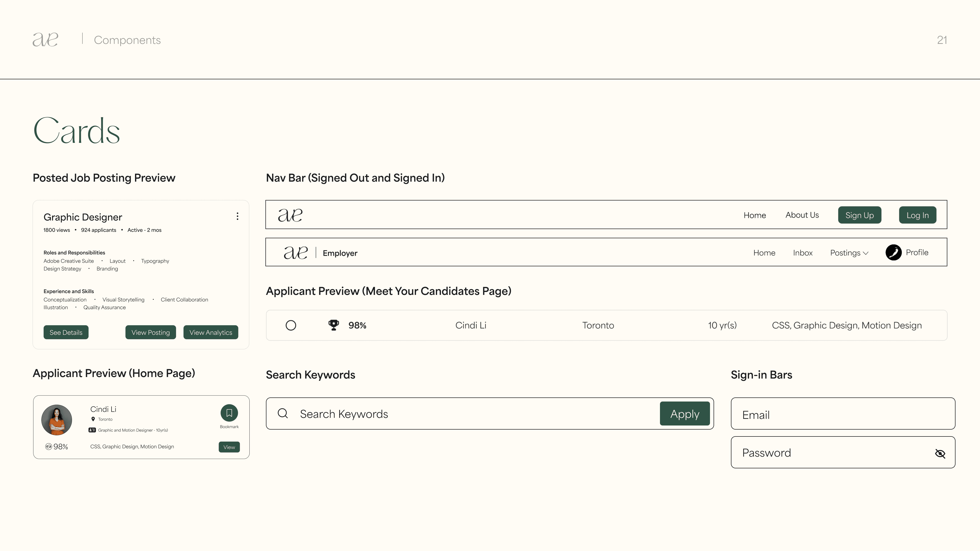Go to About Us in nav bar
Viewport: 980px width, 551px height.
[802, 215]
